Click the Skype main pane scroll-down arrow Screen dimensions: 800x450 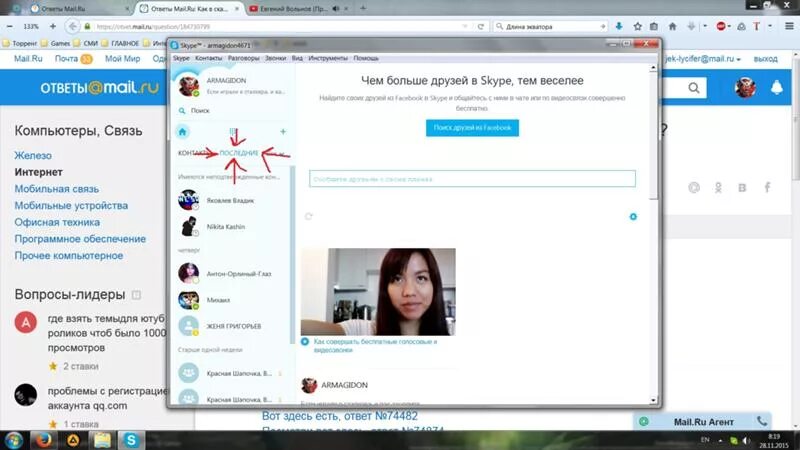tap(653, 401)
